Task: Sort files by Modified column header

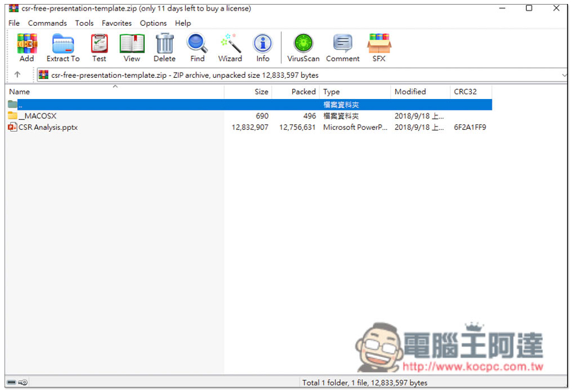Action: [410, 92]
